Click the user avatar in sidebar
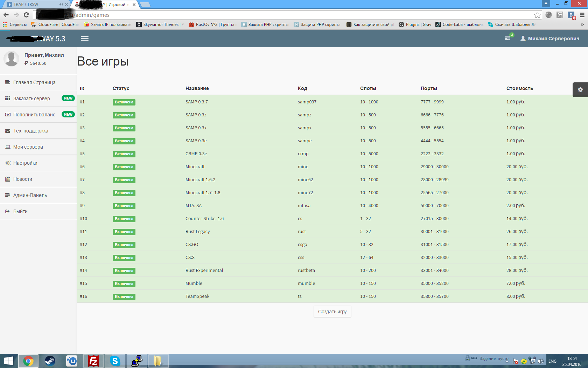Image resolution: width=588 pixels, height=368 pixels. coord(11,59)
